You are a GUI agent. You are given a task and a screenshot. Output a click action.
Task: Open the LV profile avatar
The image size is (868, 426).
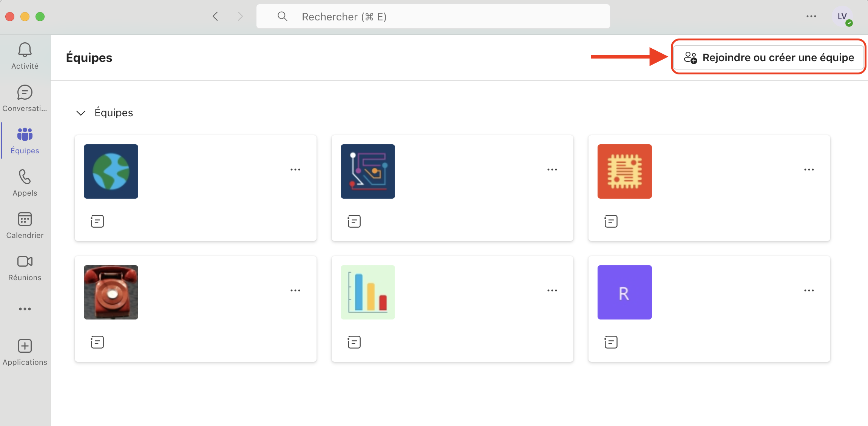[842, 17]
